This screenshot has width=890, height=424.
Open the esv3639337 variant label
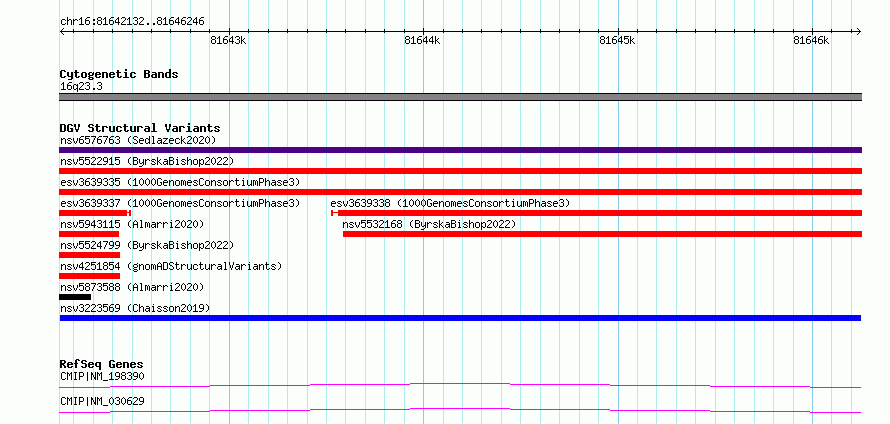180,203
